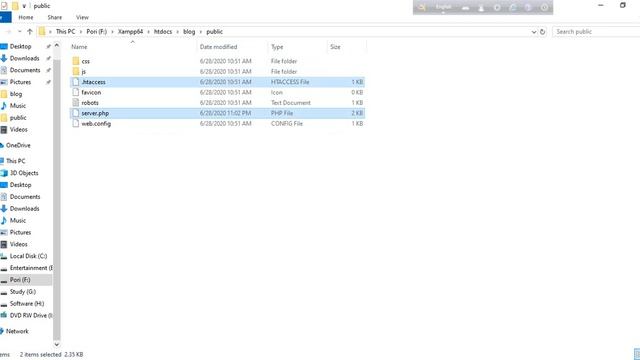Select the .htaccess file icon
Screen dimensions: 640x360
tap(76, 82)
